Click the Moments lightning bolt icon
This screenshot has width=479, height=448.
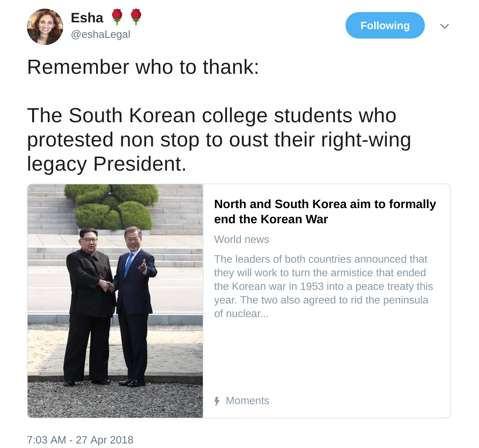point(217,401)
